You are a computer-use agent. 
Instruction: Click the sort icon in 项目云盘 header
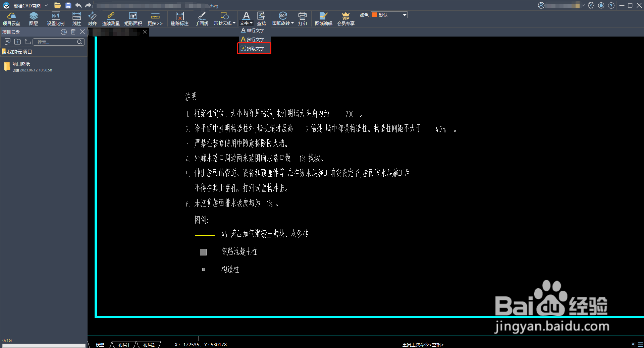pyautogui.click(x=64, y=32)
